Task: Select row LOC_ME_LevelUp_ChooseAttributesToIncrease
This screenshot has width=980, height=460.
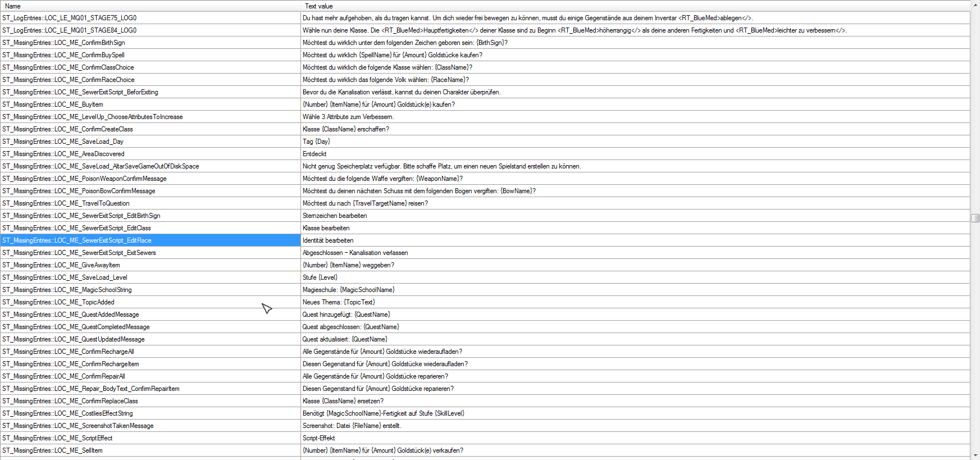Action: tap(485, 117)
